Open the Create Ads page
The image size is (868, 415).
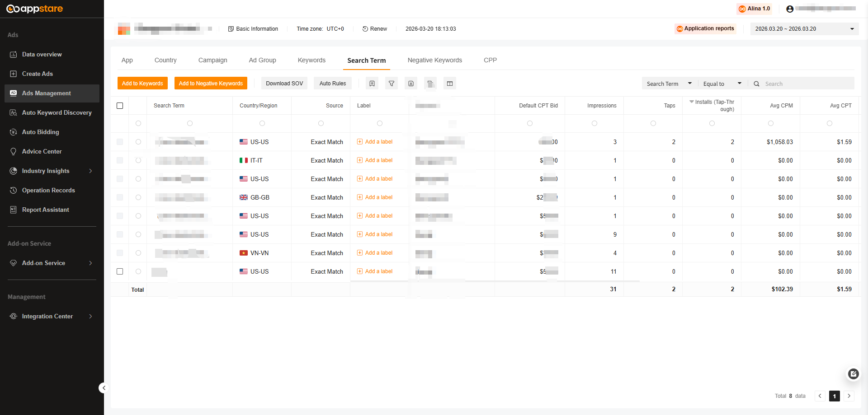[37, 74]
